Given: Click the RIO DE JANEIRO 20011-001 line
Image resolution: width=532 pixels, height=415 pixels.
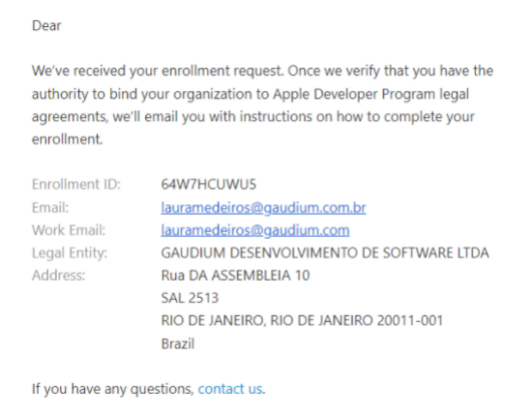Looking at the screenshot, I should coord(303,320).
